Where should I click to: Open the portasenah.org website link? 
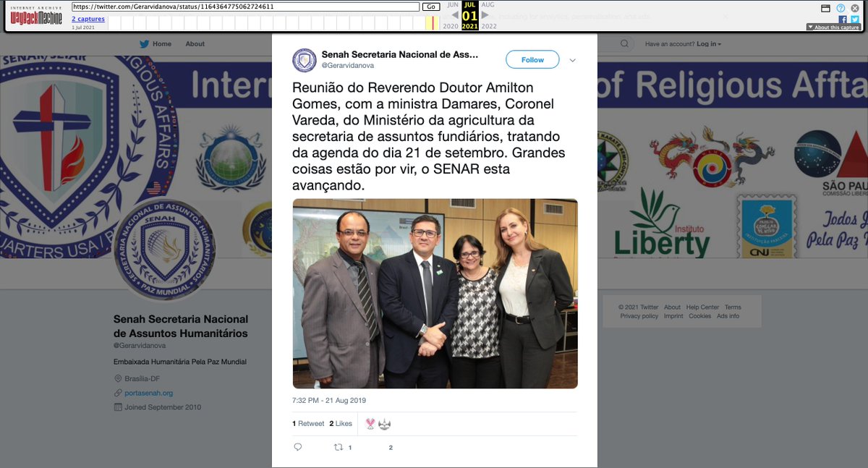(149, 393)
